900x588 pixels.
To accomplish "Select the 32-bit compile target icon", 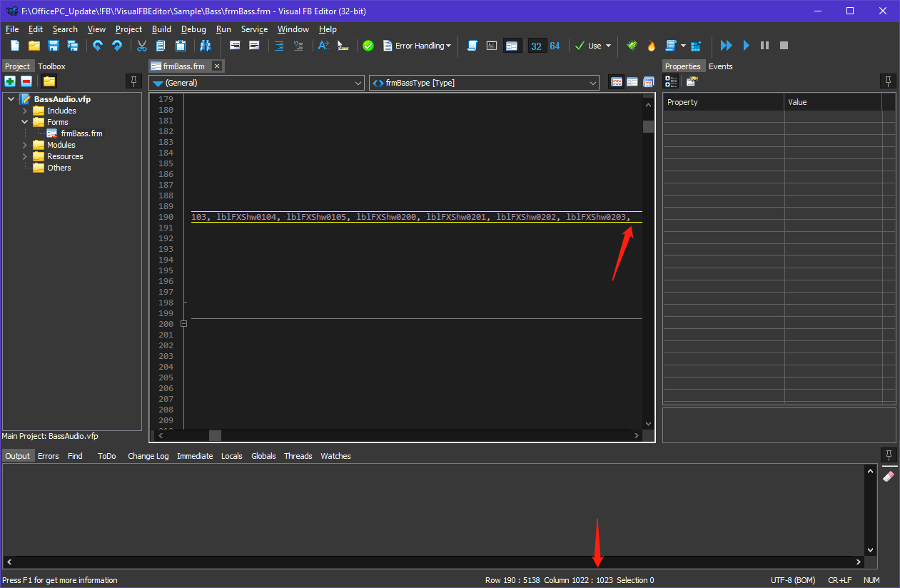I will click(x=537, y=45).
